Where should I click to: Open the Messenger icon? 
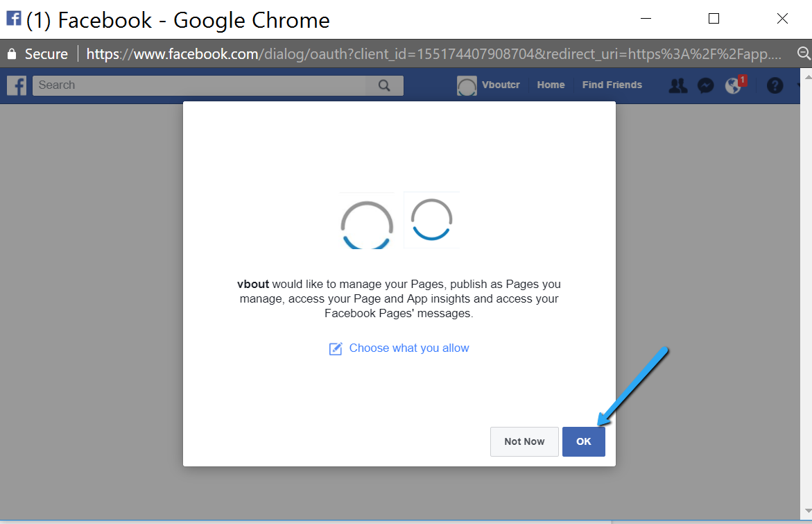705,85
